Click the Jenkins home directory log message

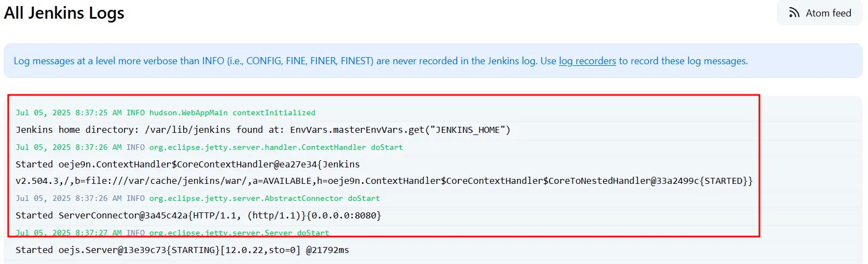[263, 130]
